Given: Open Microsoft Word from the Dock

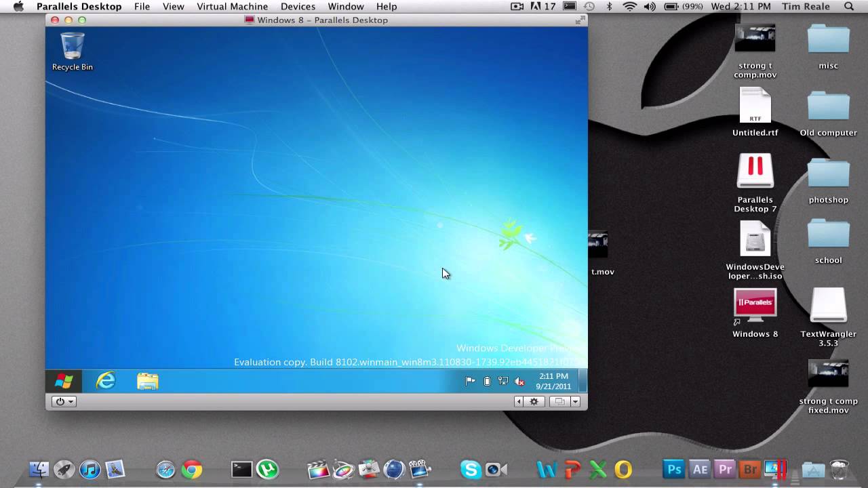Looking at the screenshot, I should pos(547,469).
